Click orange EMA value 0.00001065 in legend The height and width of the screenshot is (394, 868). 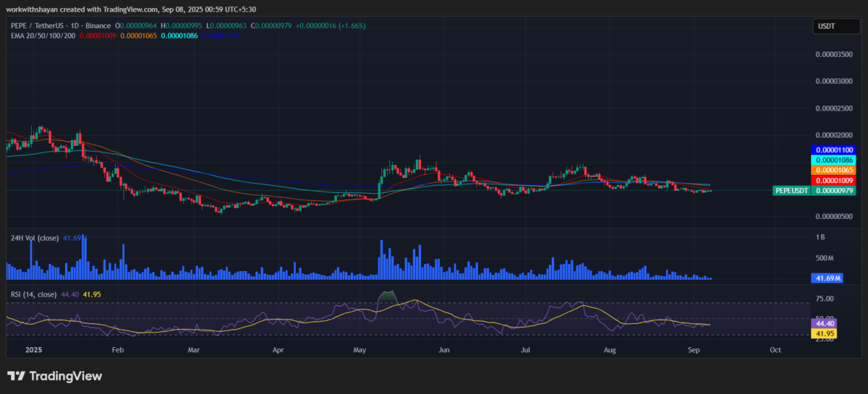pos(139,34)
